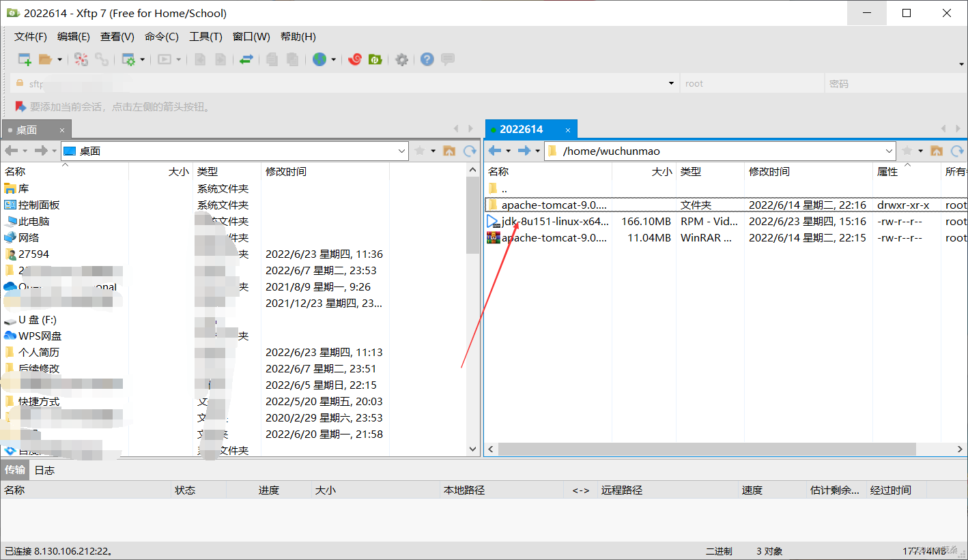
Task: Go back in the local 桌面 pane
Action: click(12, 151)
